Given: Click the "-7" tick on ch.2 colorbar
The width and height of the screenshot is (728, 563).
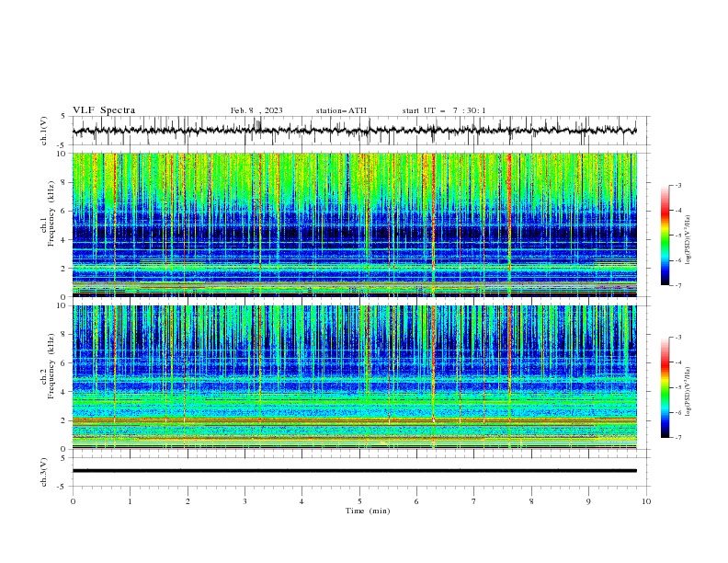Looking at the screenshot, I should [677, 438].
